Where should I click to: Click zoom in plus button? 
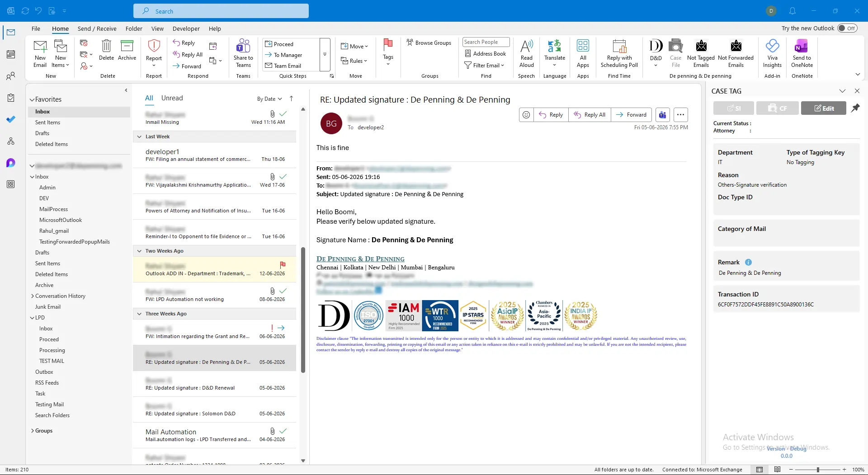(x=844, y=470)
